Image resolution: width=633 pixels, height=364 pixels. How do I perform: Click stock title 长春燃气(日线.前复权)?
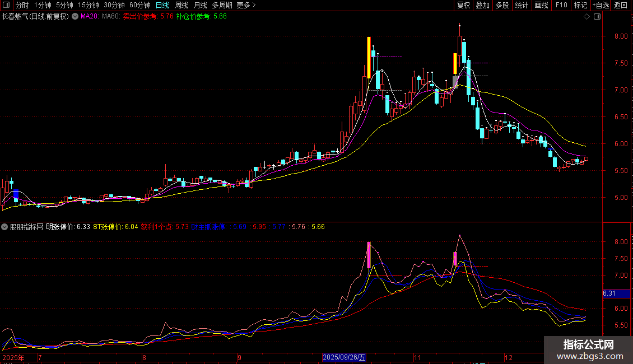pos(35,17)
